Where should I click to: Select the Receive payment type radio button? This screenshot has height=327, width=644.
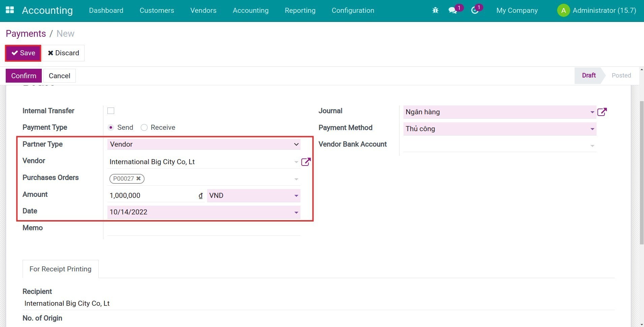[x=144, y=127]
